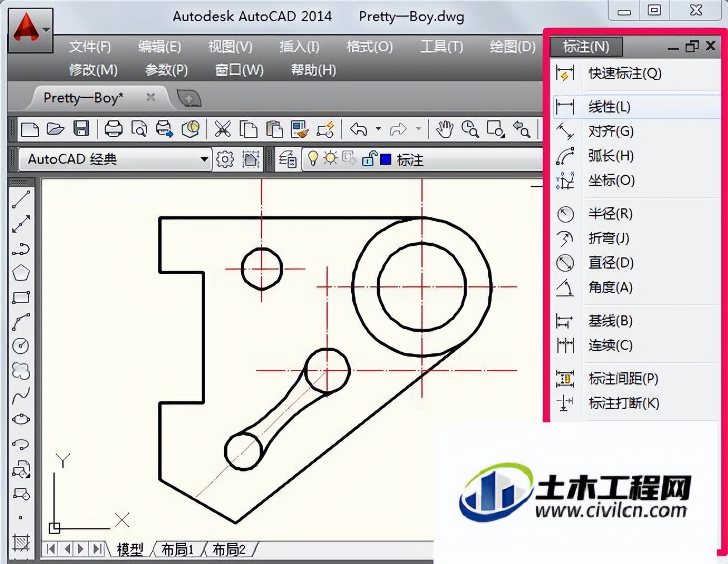Switch to the 布局1 layout tab
Image resolution: width=728 pixels, height=564 pixels.
point(177,550)
